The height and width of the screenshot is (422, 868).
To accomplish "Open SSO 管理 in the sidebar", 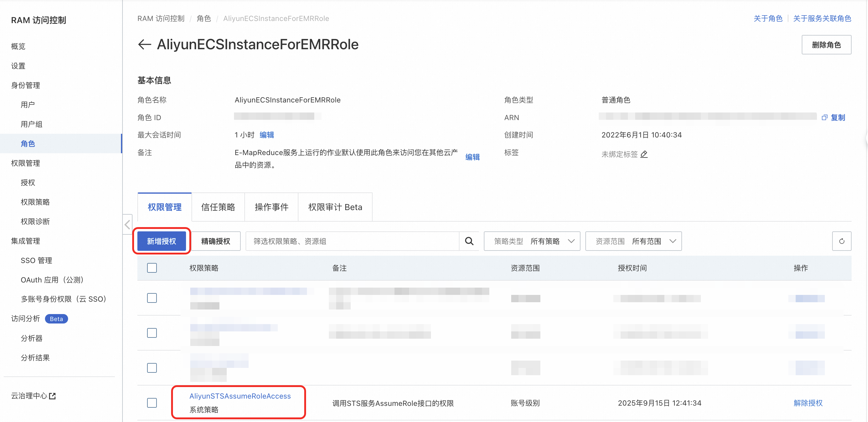I will (x=36, y=260).
